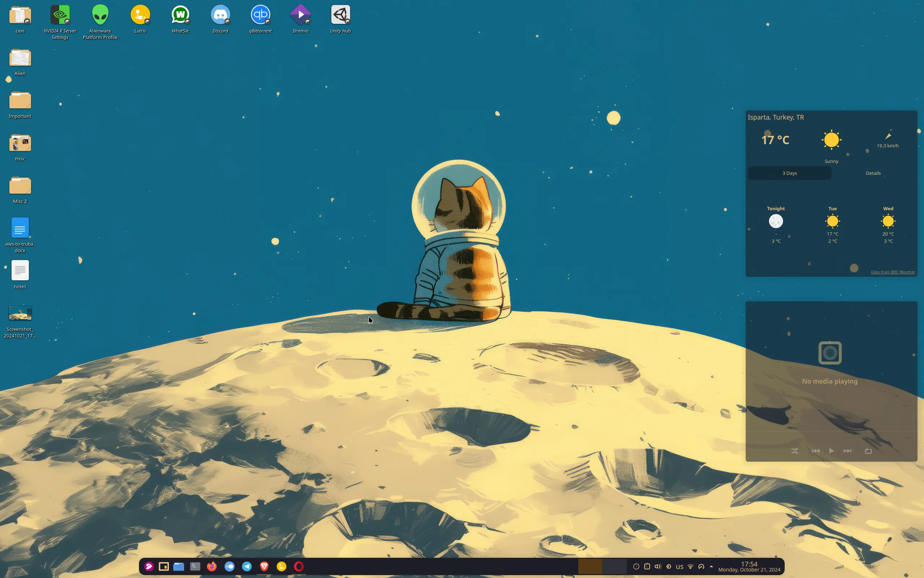
Task: Open Brave browser from the panel
Action: coord(264,566)
